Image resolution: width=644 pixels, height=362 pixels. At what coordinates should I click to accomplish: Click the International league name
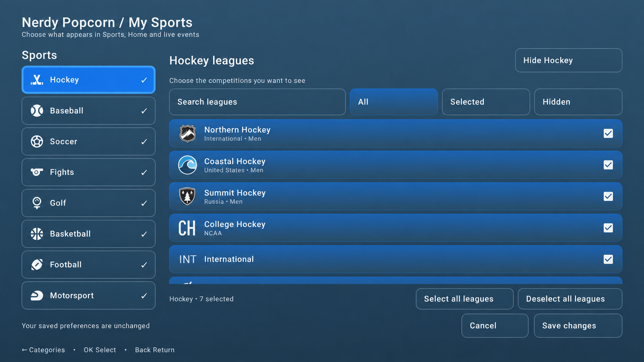(229, 259)
